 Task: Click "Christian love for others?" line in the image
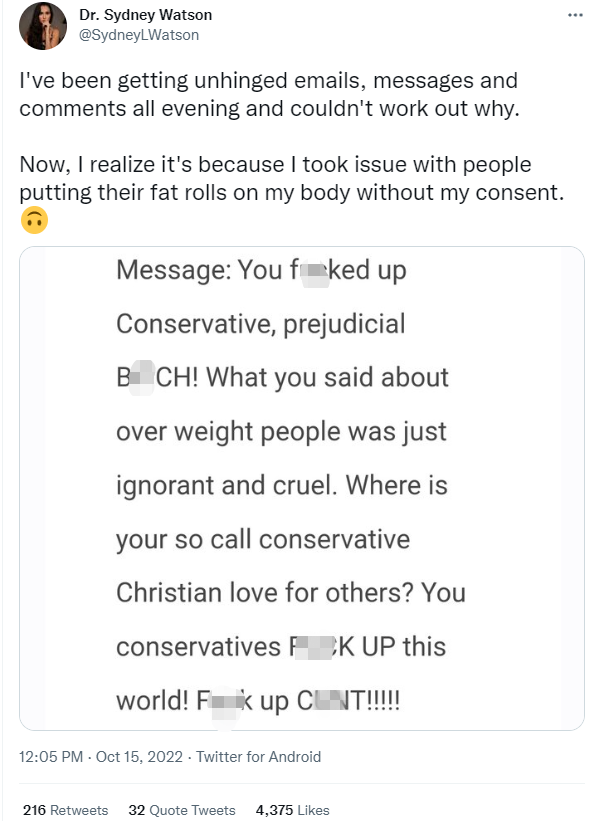(x=291, y=592)
